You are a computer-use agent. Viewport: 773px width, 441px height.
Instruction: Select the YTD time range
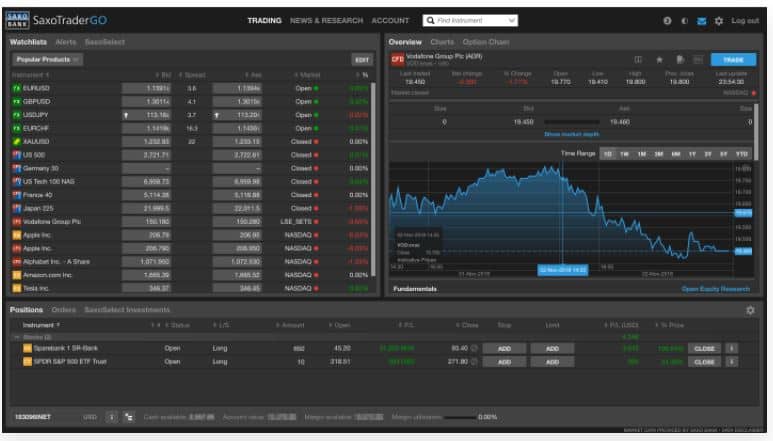[x=741, y=154]
